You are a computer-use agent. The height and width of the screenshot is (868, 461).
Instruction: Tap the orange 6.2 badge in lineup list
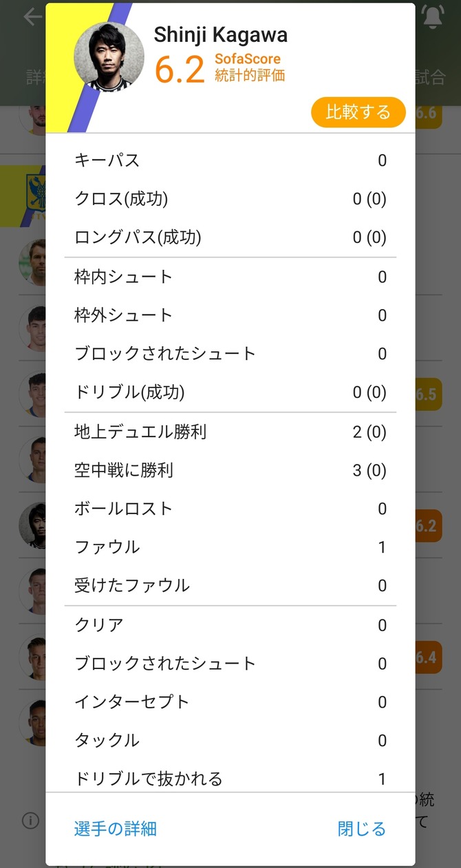point(428,527)
